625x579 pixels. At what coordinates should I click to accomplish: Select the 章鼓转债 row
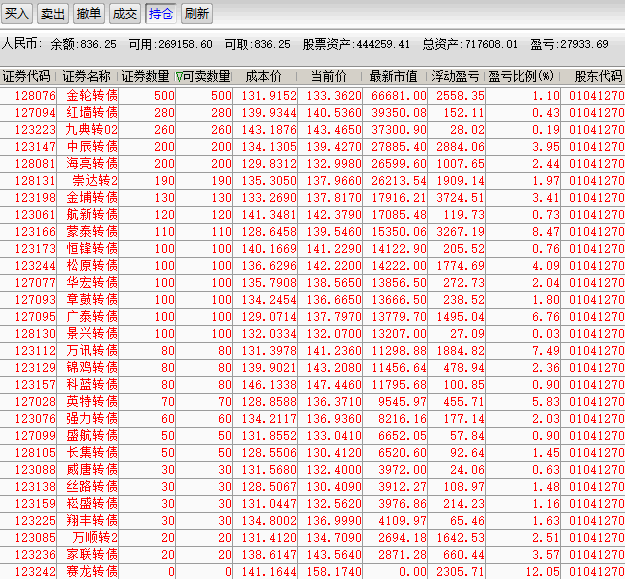[312, 300]
